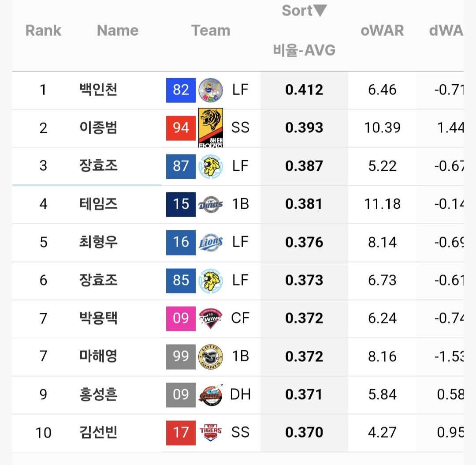476x465 pixels.
Task: Sort by the oWAR column header
Action: pyautogui.click(x=382, y=30)
